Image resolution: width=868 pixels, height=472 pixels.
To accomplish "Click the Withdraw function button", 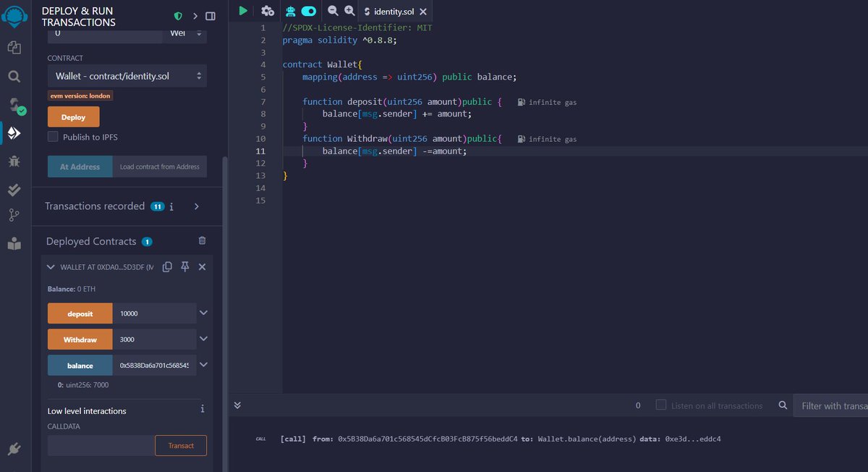I will coord(80,340).
